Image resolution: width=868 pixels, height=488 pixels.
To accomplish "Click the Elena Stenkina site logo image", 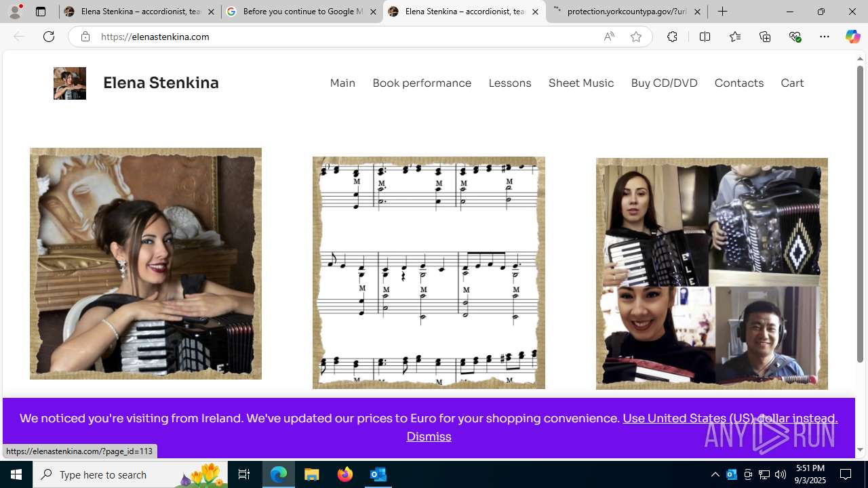I will [70, 83].
